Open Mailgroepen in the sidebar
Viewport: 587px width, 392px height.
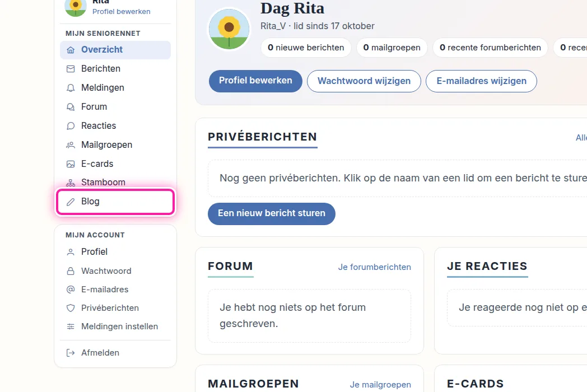point(115,145)
